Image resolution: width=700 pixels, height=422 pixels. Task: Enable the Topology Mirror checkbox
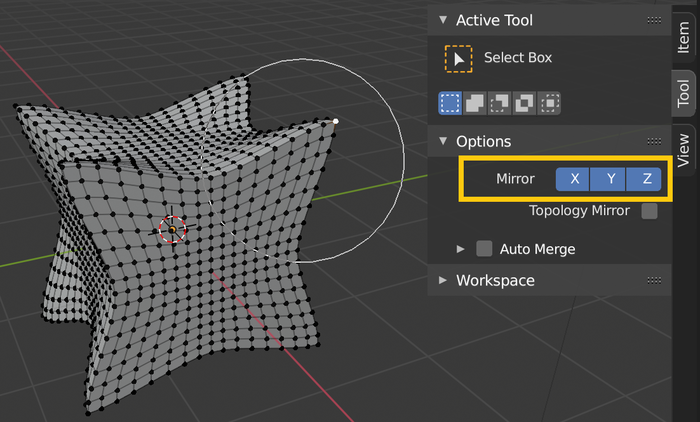[650, 211]
